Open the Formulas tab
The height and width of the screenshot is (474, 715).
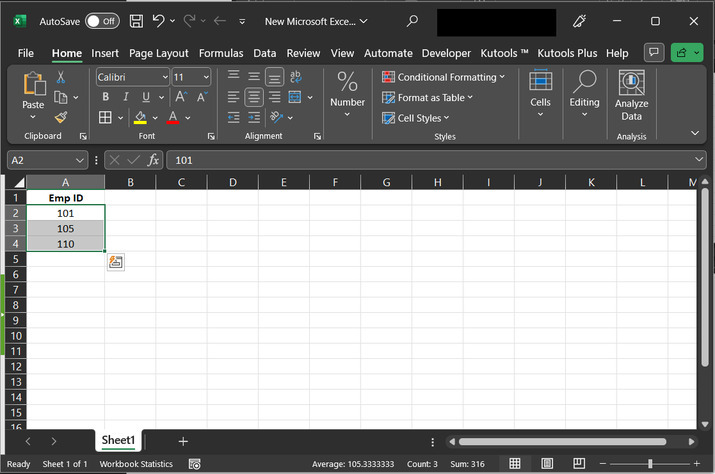(221, 53)
